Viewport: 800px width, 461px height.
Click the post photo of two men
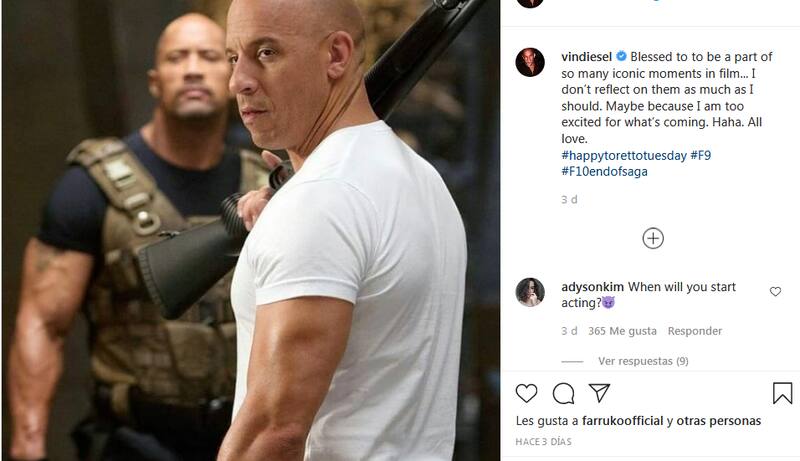[x=251, y=230]
